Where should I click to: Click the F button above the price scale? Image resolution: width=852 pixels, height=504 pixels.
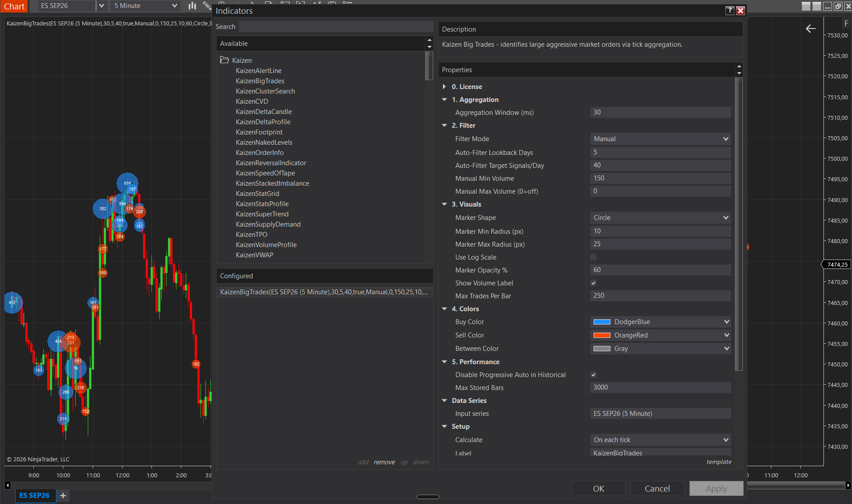[x=846, y=23]
